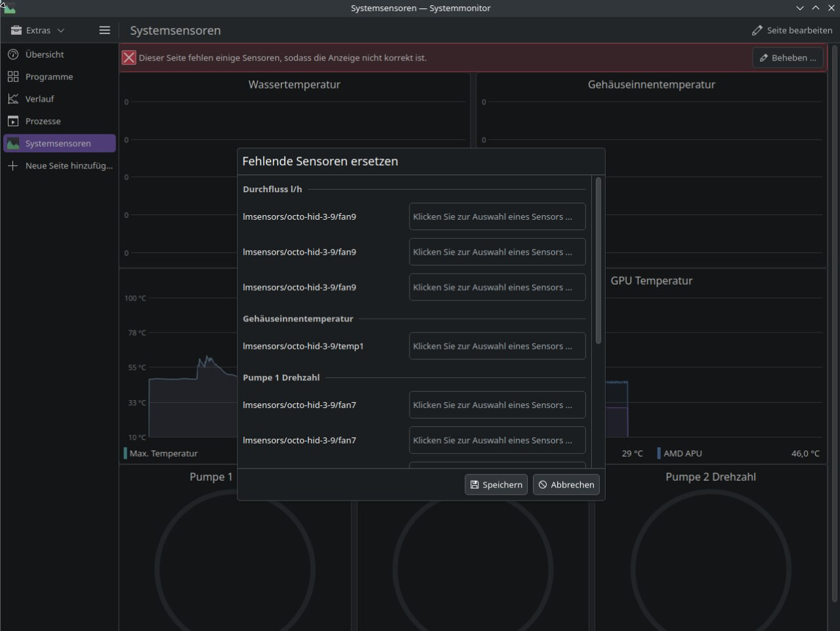Click the Gehäuseinnentemperatur dialog section header
Screen dimensions: 840x631
(x=298, y=319)
